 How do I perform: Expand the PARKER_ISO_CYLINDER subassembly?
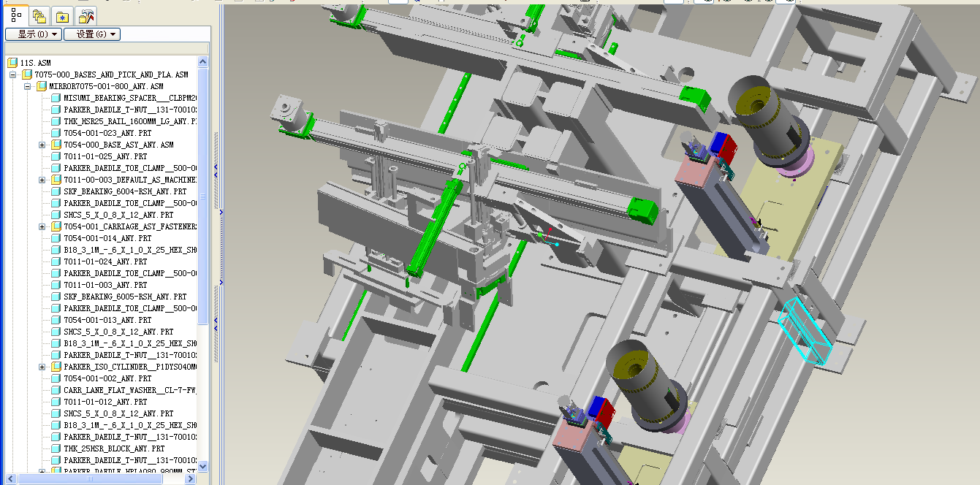coord(42,367)
